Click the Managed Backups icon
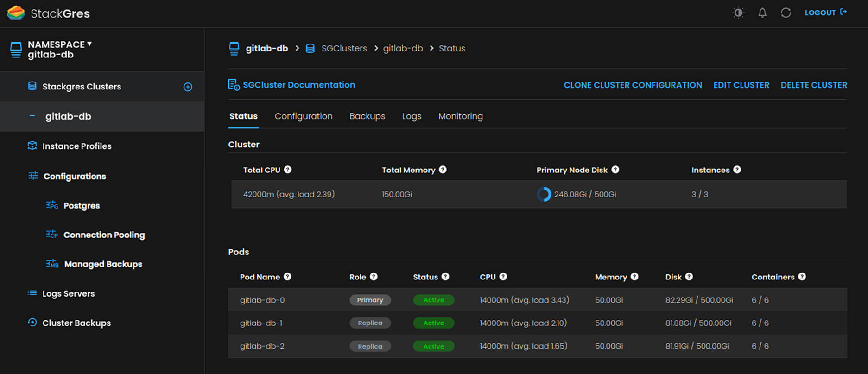The height and width of the screenshot is (374, 868). tap(52, 263)
